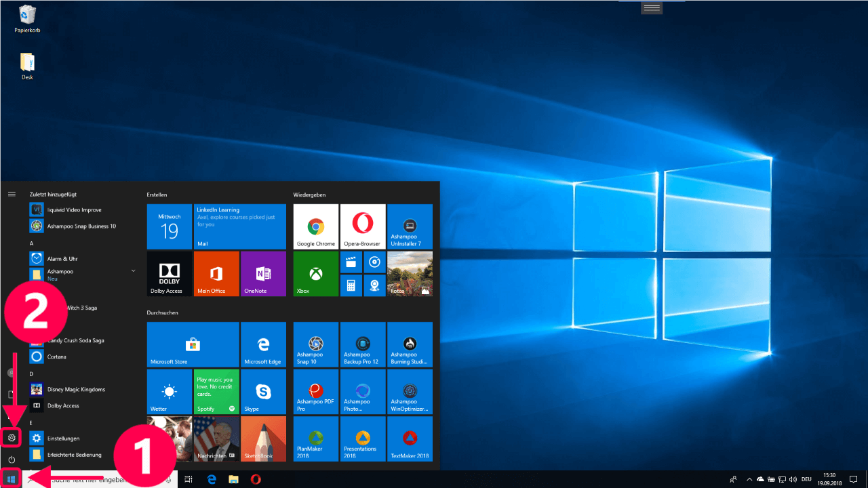This screenshot has width=868, height=488.
Task: Open Ashampoo WinOptimizer tile
Action: click(410, 392)
